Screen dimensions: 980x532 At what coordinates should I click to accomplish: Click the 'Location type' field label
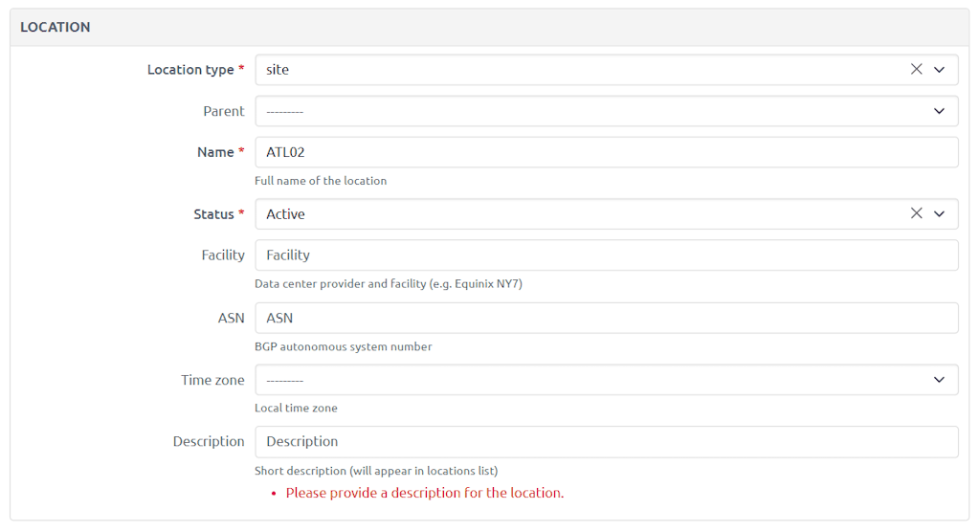click(x=190, y=70)
